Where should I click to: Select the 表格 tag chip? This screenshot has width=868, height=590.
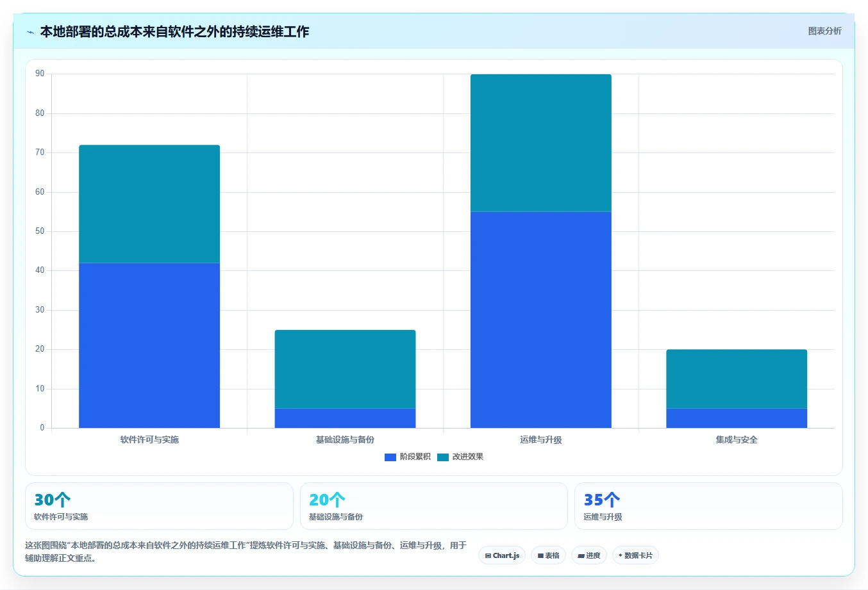click(x=548, y=555)
